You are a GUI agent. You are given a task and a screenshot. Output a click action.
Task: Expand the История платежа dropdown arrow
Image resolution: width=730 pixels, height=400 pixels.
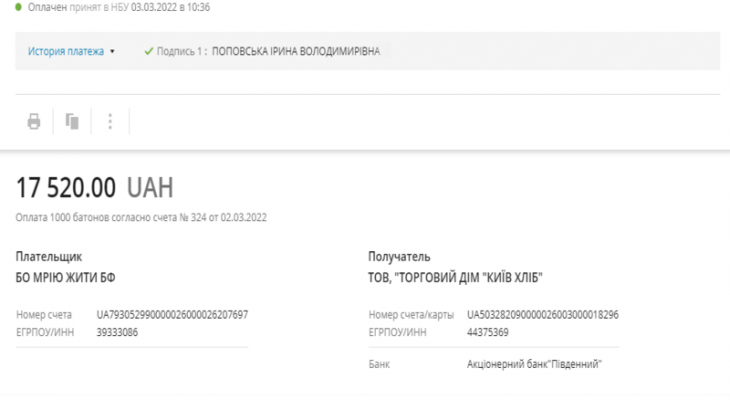click(112, 52)
